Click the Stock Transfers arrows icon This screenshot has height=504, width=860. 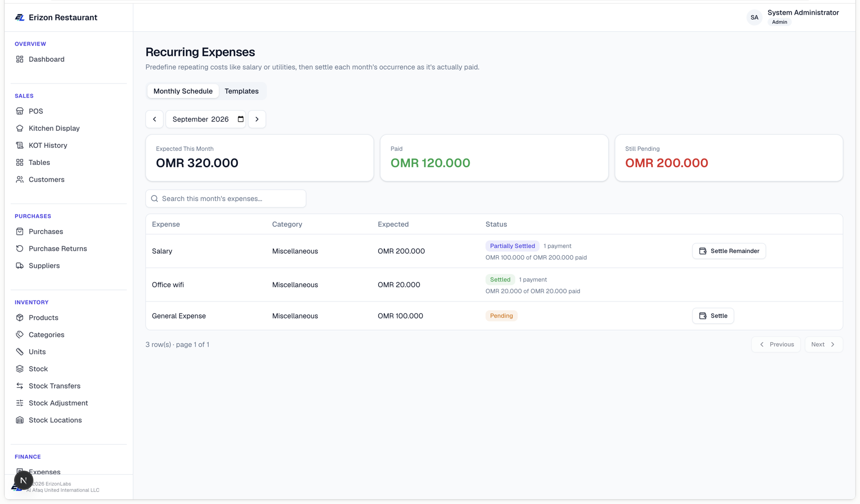20,386
